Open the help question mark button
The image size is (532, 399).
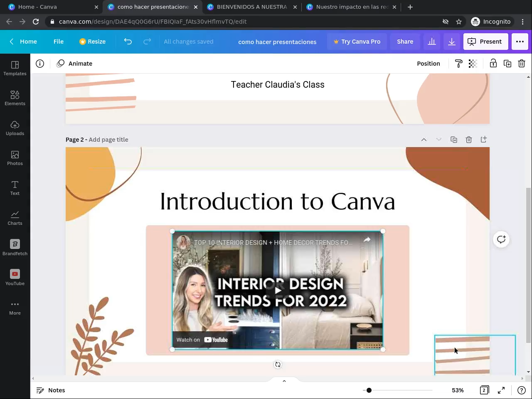pyautogui.click(x=522, y=390)
